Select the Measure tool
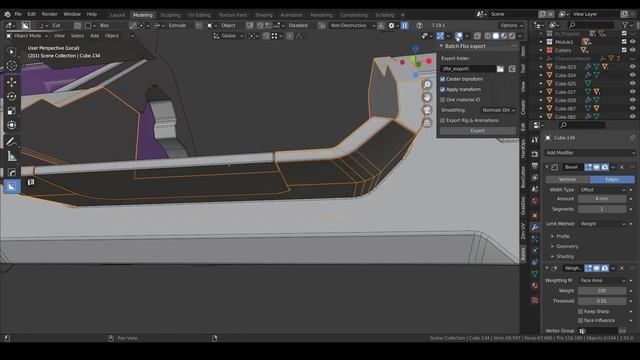Image resolution: width=640 pixels, height=360 pixels. click(x=11, y=156)
